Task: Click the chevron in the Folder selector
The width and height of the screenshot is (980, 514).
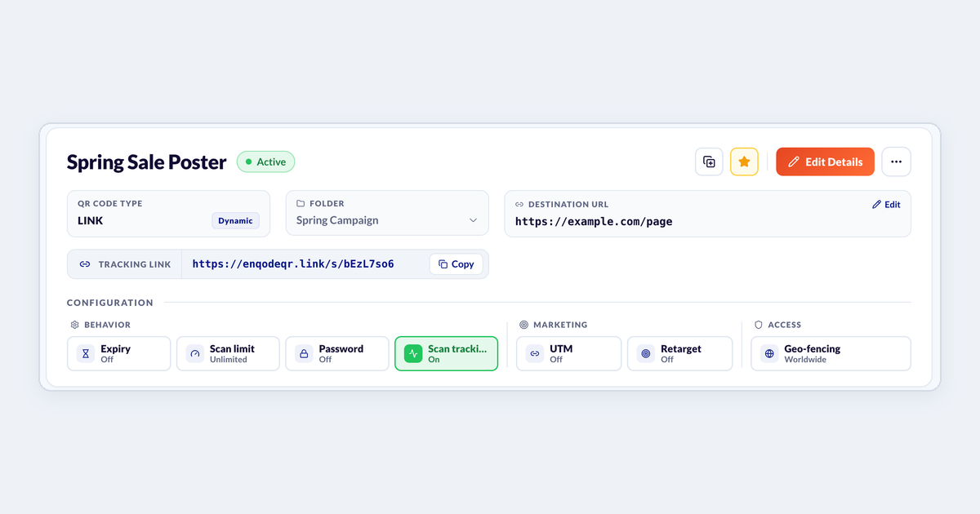Action: [473, 220]
